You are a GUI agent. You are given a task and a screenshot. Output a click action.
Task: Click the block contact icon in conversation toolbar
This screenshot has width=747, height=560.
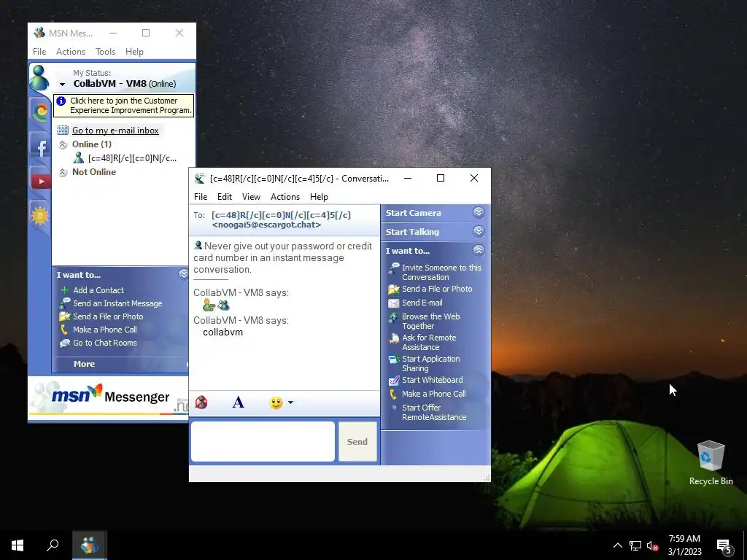(x=201, y=402)
